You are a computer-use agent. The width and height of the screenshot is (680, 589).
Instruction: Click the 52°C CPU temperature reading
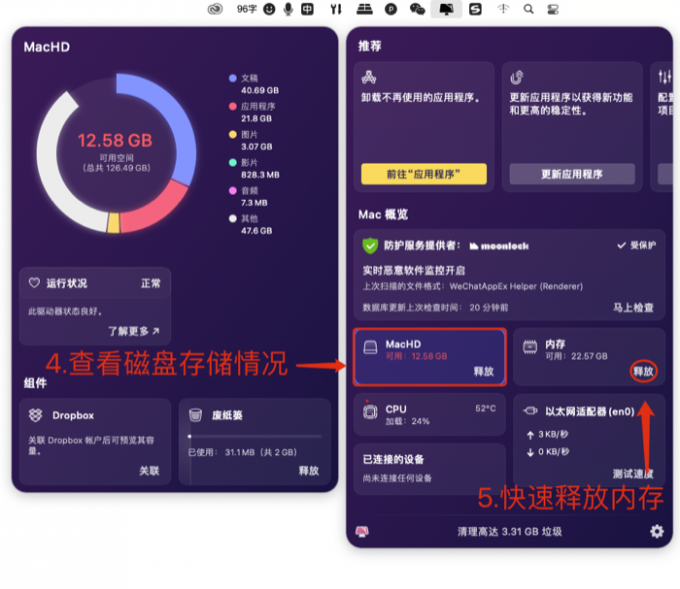click(x=485, y=409)
